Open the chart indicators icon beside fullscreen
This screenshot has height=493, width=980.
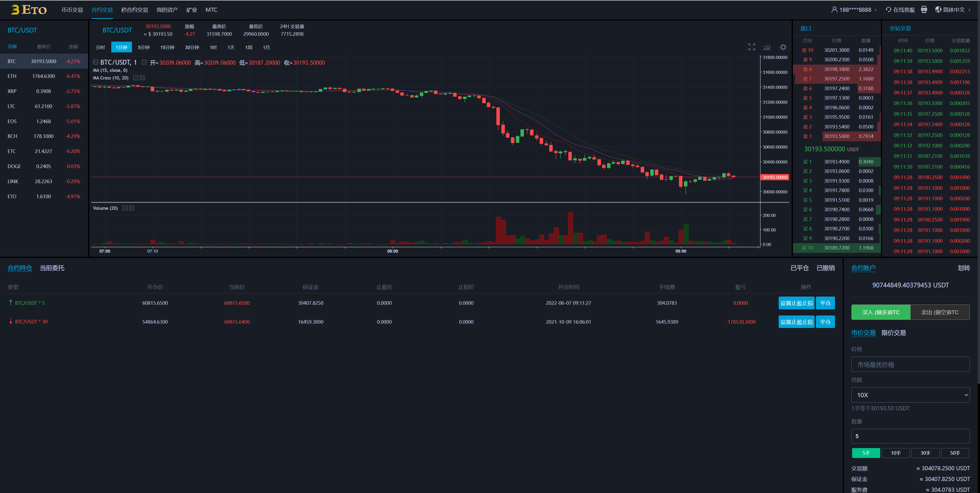767,47
